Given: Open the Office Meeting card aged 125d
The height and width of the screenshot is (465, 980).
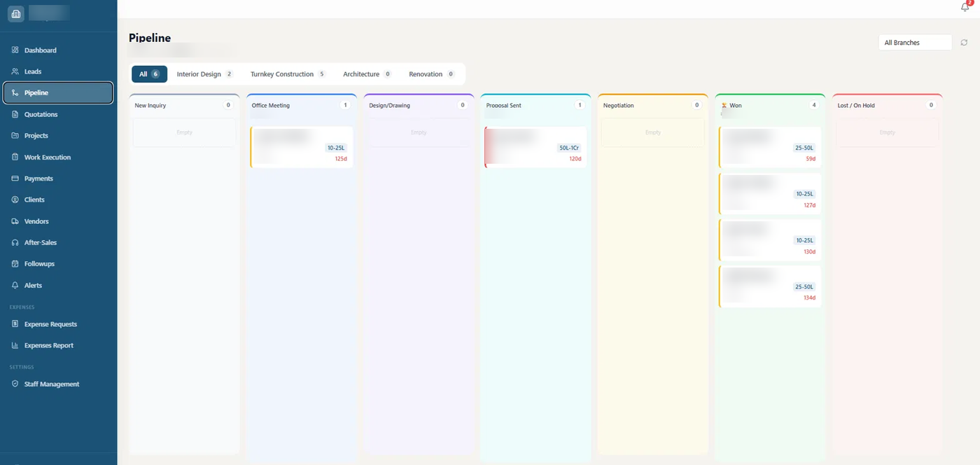Looking at the screenshot, I should tap(302, 147).
